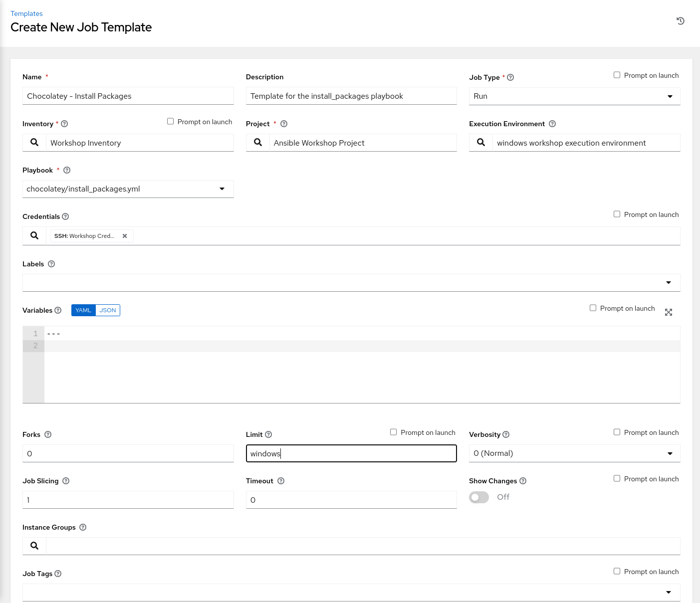The image size is (700, 603).
Task: Open the activity stream history icon
Action: [x=680, y=21]
